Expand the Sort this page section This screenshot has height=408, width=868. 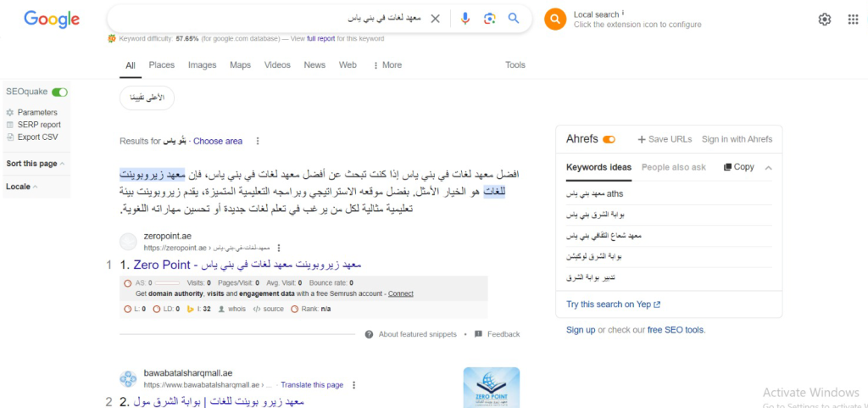(36, 164)
